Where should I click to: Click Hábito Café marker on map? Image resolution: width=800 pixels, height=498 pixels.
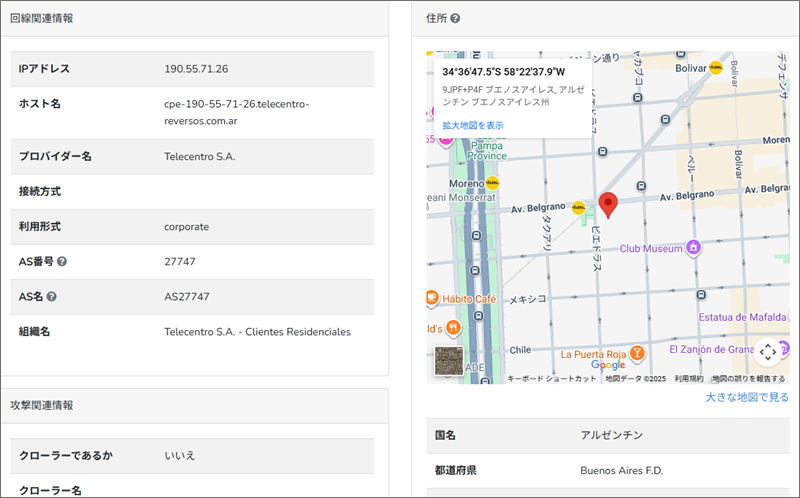pyautogui.click(x=430, y=298)
